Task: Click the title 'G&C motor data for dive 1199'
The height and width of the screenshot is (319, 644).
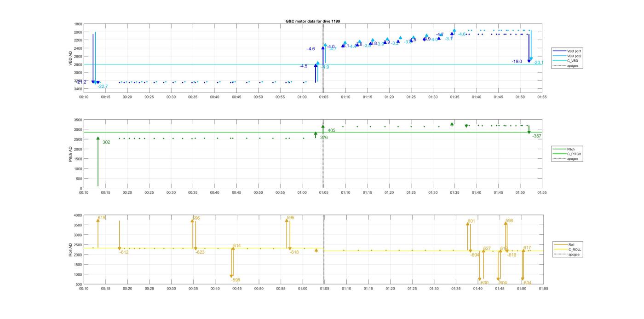Action: click(313, 21)
